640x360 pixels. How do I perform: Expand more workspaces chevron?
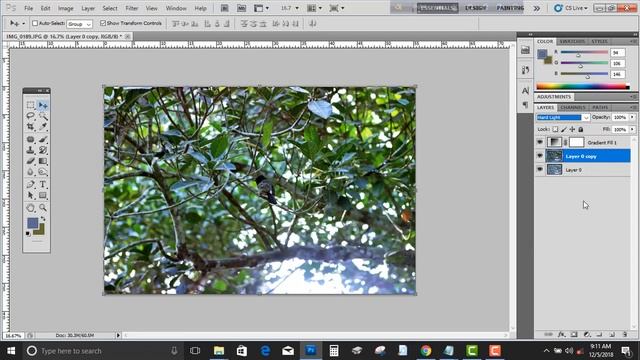[537, 8]
